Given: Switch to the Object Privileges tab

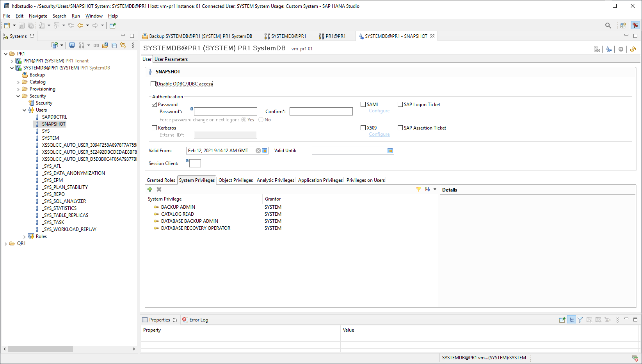Looking at the screenshot, I should 236,180.
